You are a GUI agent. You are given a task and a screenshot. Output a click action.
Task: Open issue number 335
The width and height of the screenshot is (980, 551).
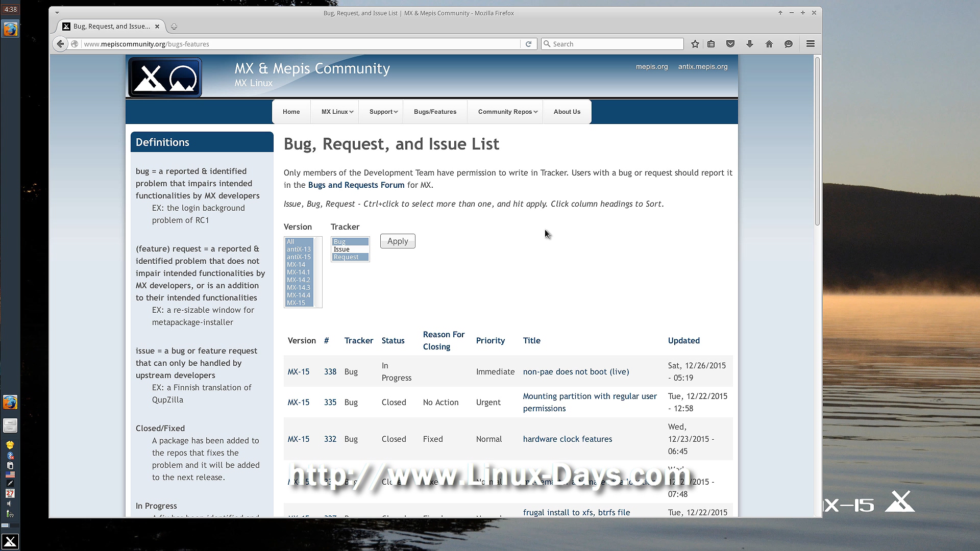[x=330, y=403]
